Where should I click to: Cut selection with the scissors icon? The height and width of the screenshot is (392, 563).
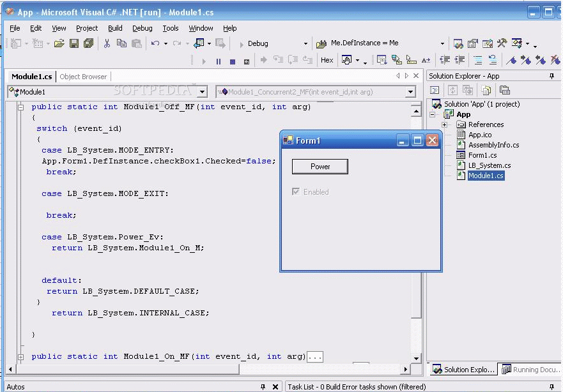[107, 43]
